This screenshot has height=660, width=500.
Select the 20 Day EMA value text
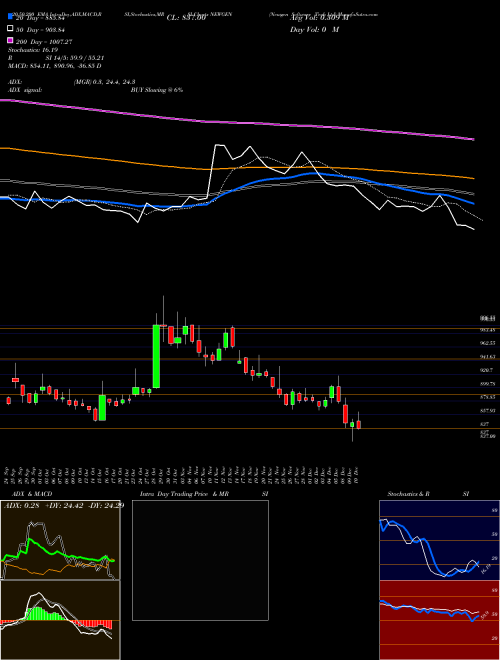(x=39, y=18)
